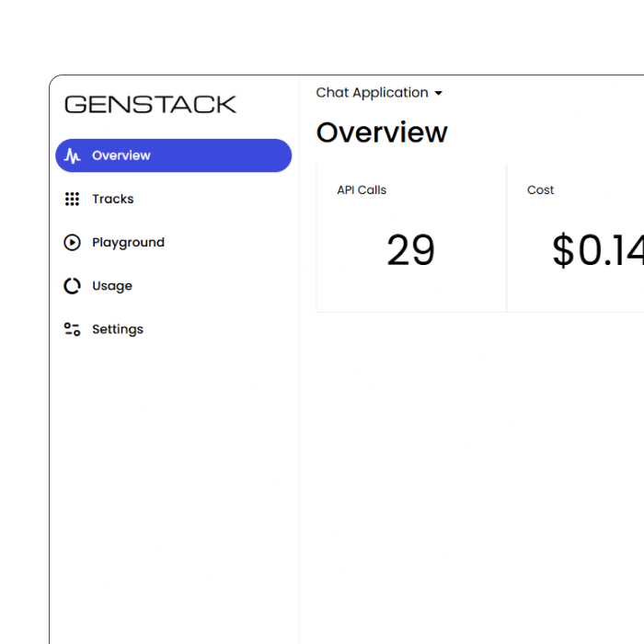Click the Playground play circle icon
The image size is (644, 644).
click(x=72, y=243)
